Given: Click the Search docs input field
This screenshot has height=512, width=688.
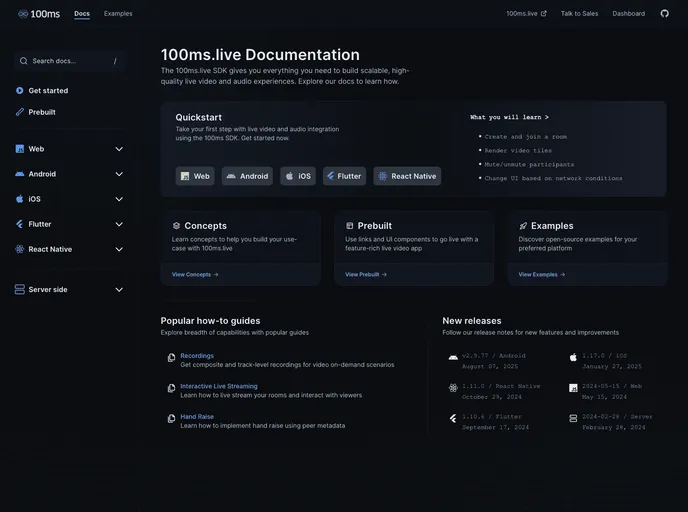Looking at the screenshot, I should point(70,61).
